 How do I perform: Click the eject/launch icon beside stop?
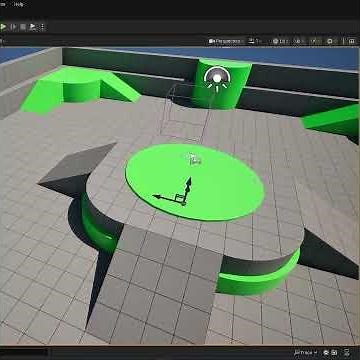[x=33, y=27]
